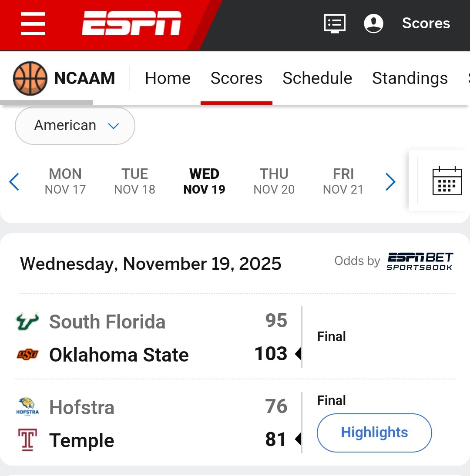Go to previous dates with left arrow
This screenshot has width=470, height=476.
[x=14, y=182]
